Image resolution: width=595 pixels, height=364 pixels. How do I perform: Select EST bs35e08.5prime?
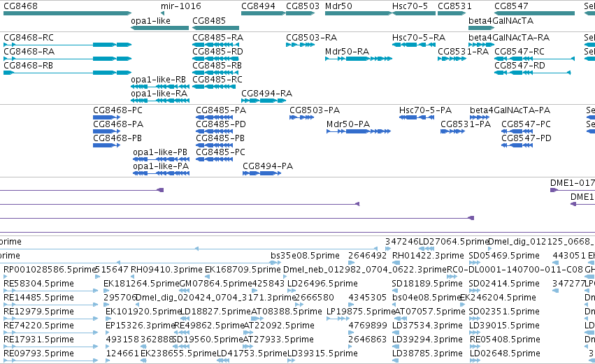pos(305,256)
